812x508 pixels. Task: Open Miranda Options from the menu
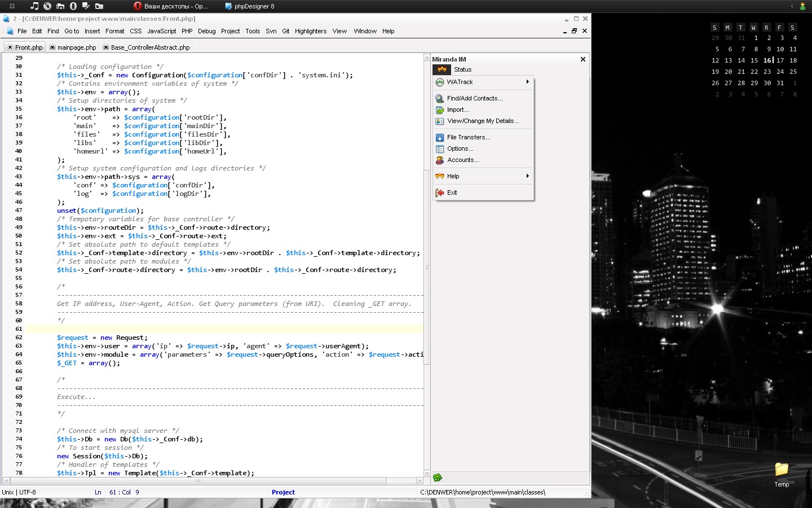tap(460, 148)
